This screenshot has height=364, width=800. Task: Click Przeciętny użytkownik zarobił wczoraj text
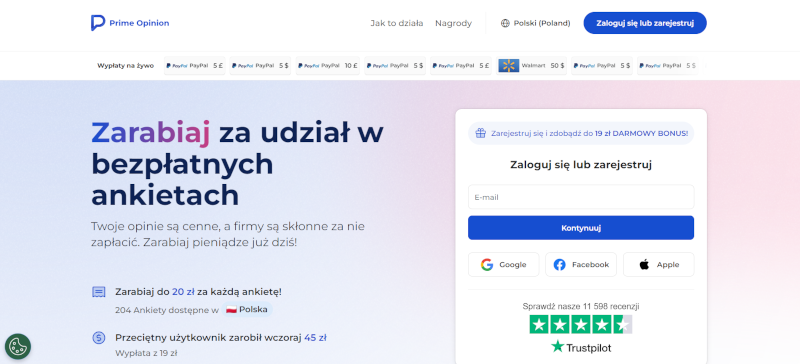click(x=208, y=337)
